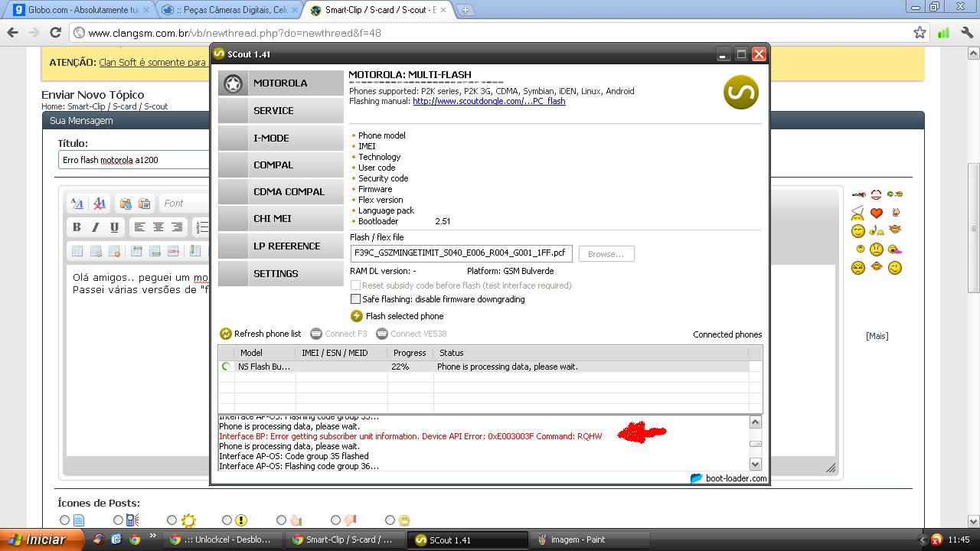This screenshot has height=551, width=980.
Task: Expand hidden quick launch icons chevron
Action: tap(152, 536)
